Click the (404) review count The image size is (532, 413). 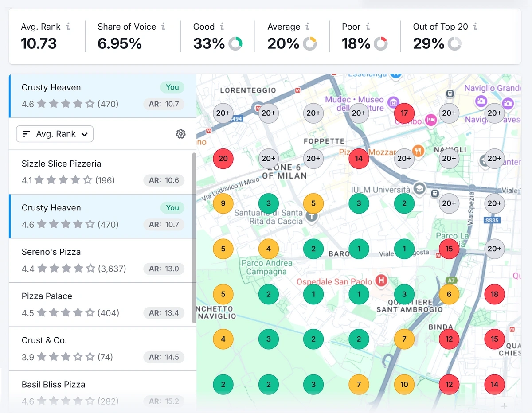108,313
